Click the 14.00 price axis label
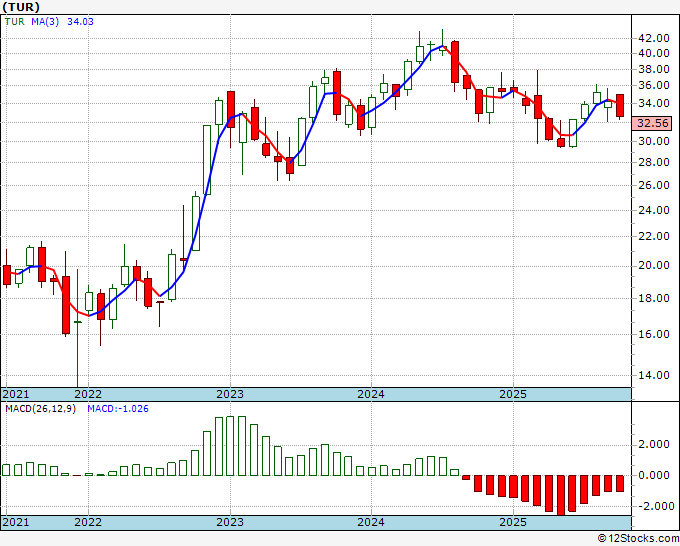The image size is (680, 546). coord(654,375)
